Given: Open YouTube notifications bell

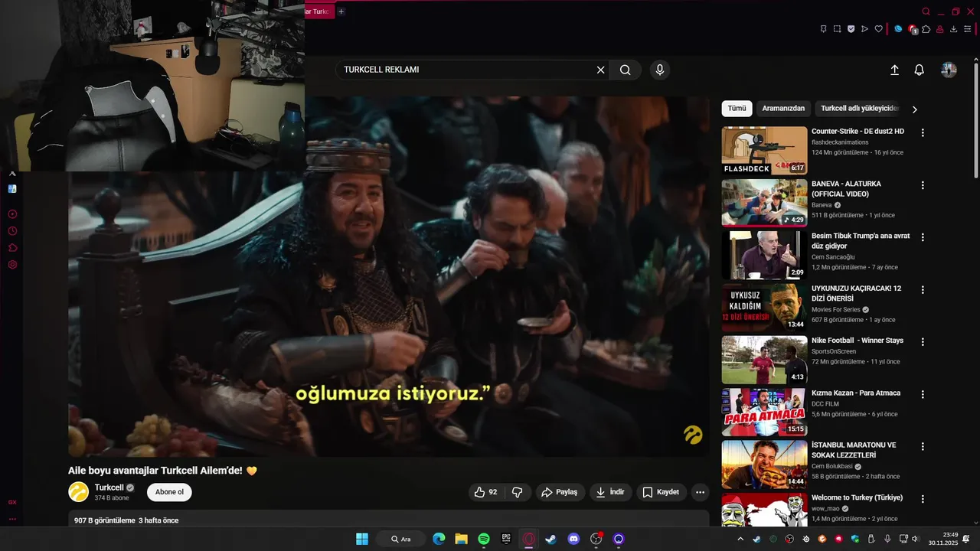Looking at the screenshot, I should point(920,70).
